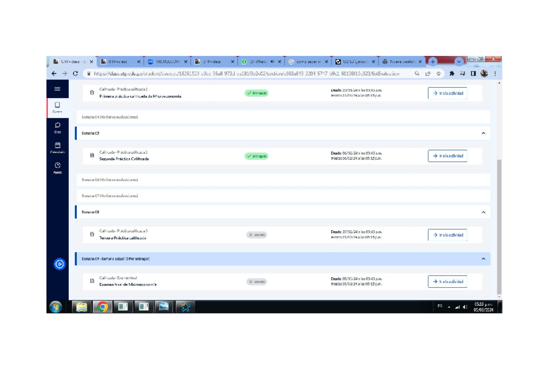Open the Chat sidebar icon
This screenshot has width=554, height=392.
click(x=57, y=127)
